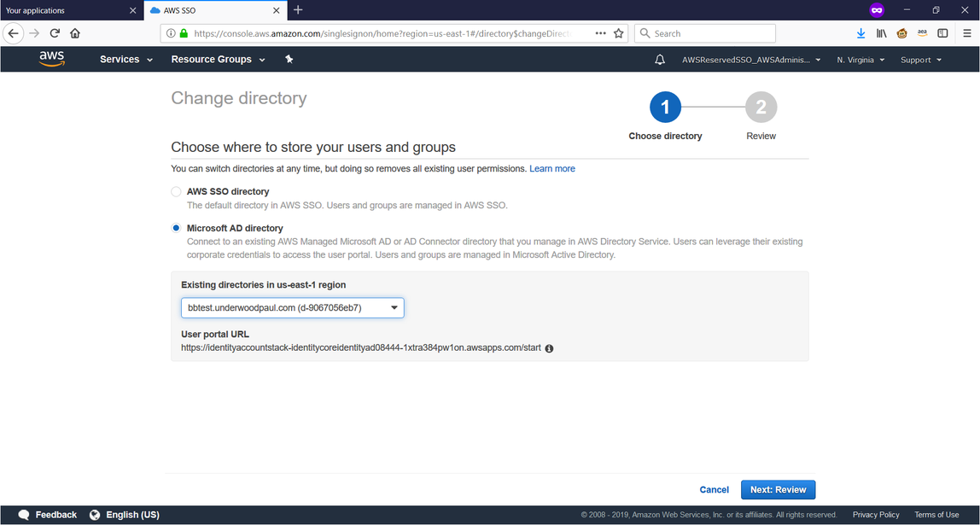The image size is (980, 525).
Task: Open the Learn more link
Action: (552, 169)
